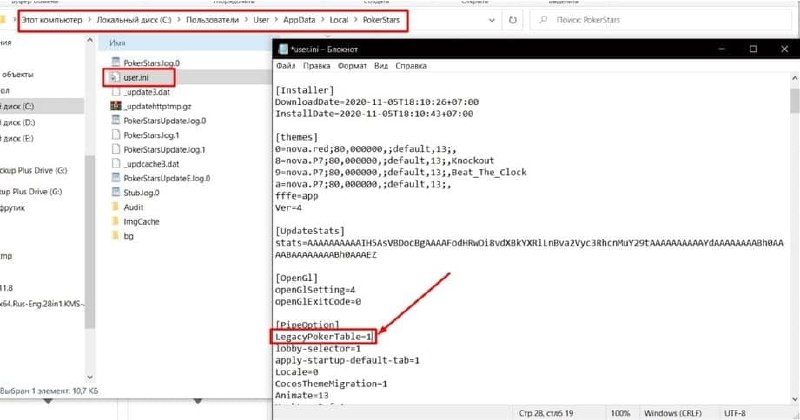Click navigation pane scroll up arrow
The image size is (800, 420).
(x=90, y=40)
